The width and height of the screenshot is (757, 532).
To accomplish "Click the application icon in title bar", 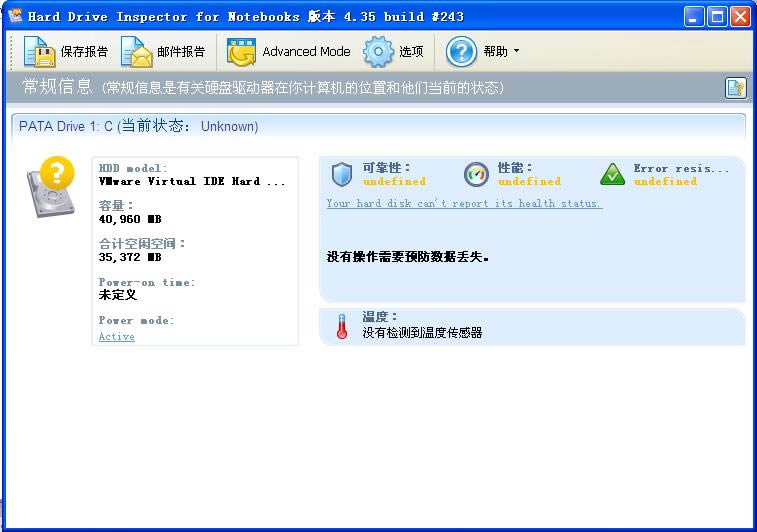I will [x=15, y=16].
